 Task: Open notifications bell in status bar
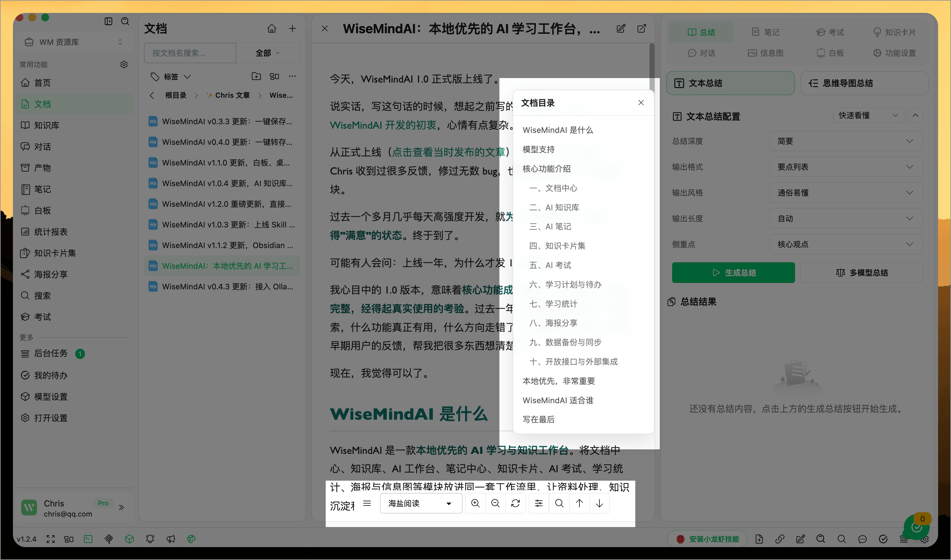tap(150, 539)
